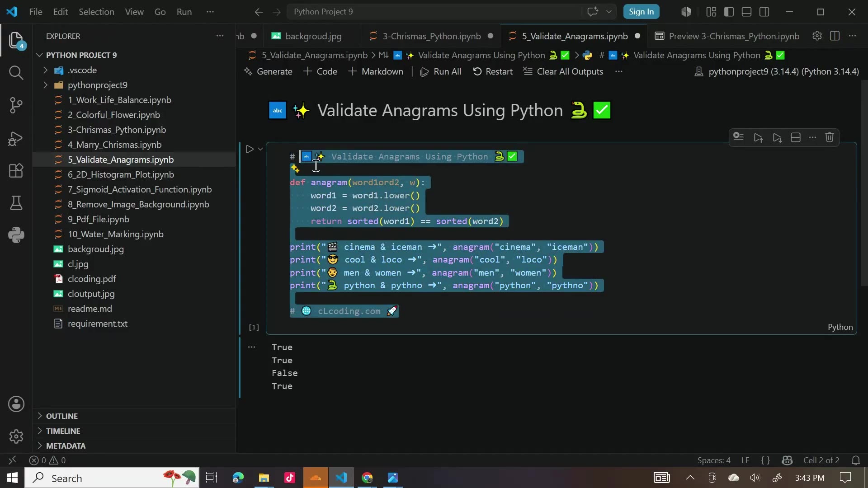Image resolution: width=868 pixels, height=488 pixels.
Task: Expand the pythonproject9 folder
Action: pyautogui.click(x=45, y=85)
